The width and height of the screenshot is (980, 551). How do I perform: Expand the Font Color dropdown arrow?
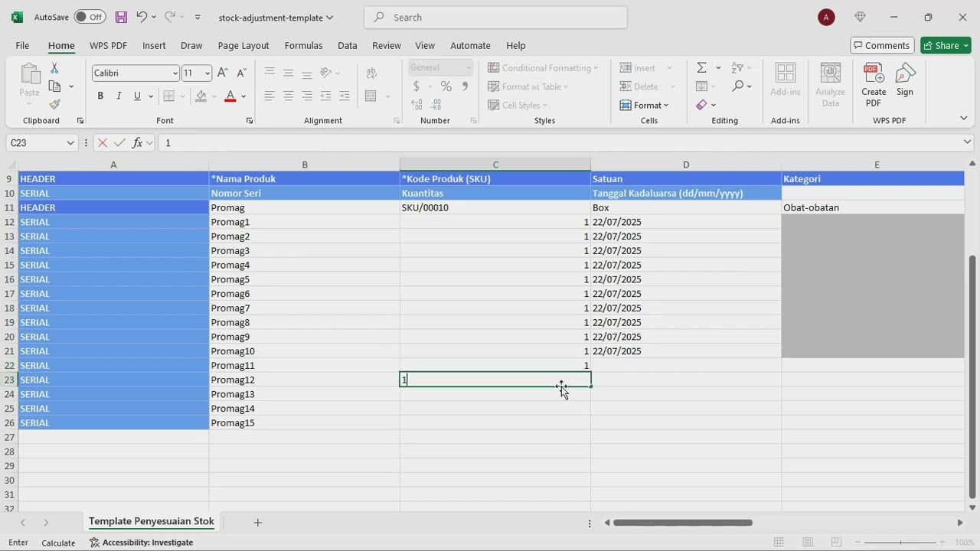243,96
